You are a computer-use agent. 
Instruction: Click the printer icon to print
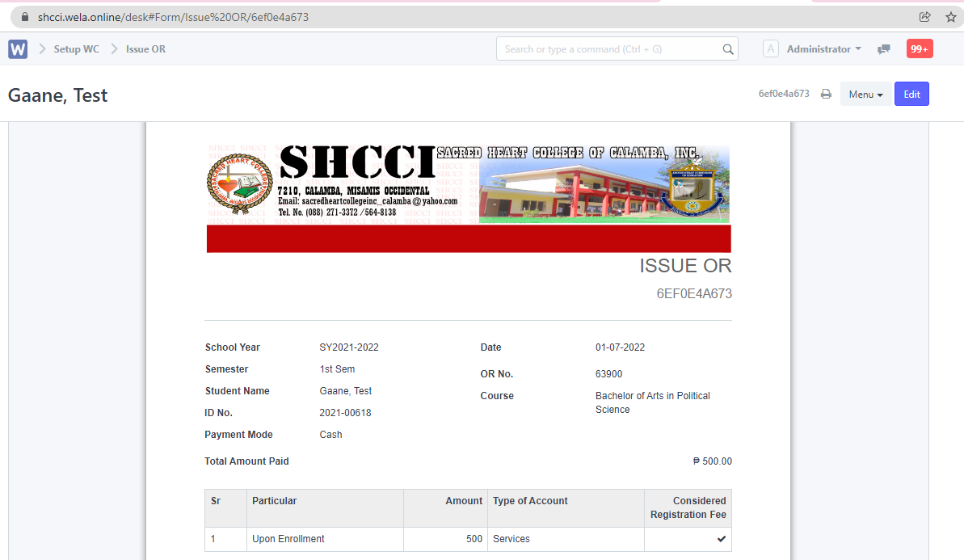[x=826, y=95]
